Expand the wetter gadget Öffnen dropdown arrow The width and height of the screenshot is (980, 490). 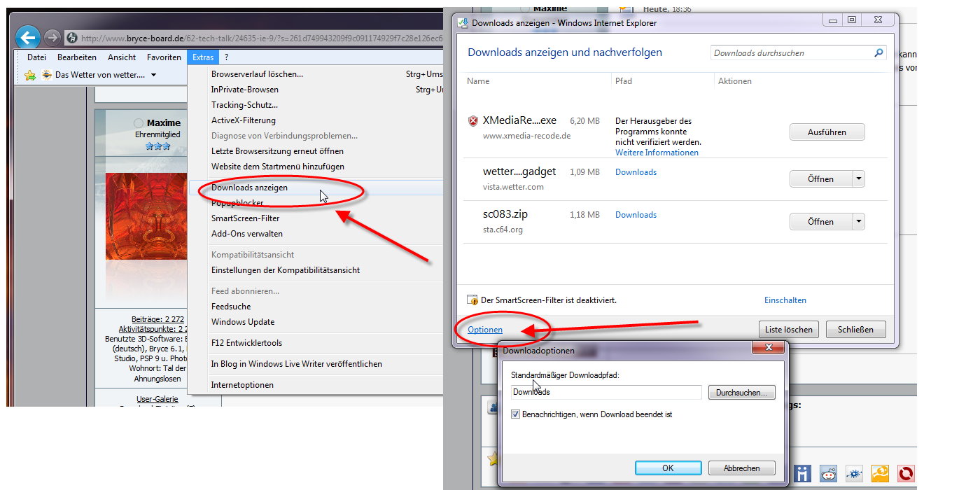(x=858, y=179)
